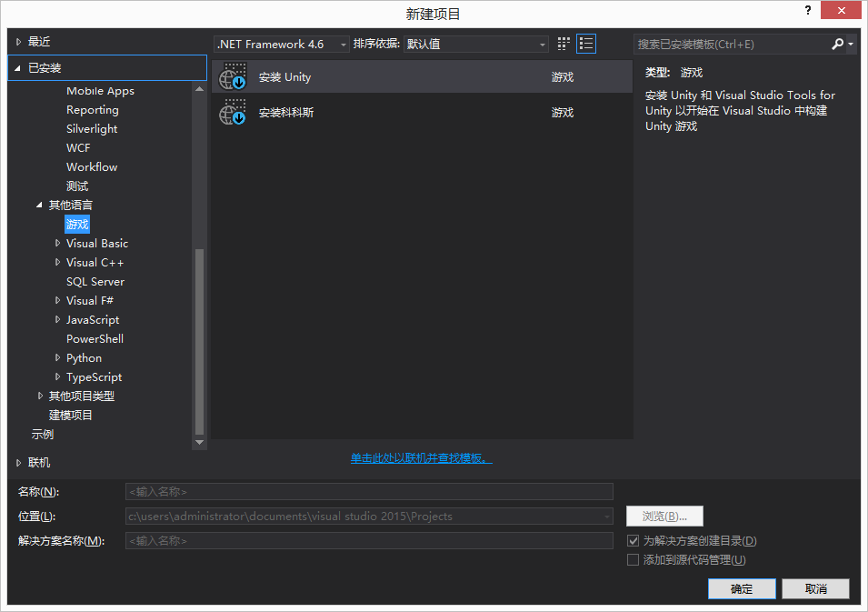
Task: Expand the 其他项目类型 node
Action: (40, 396)
